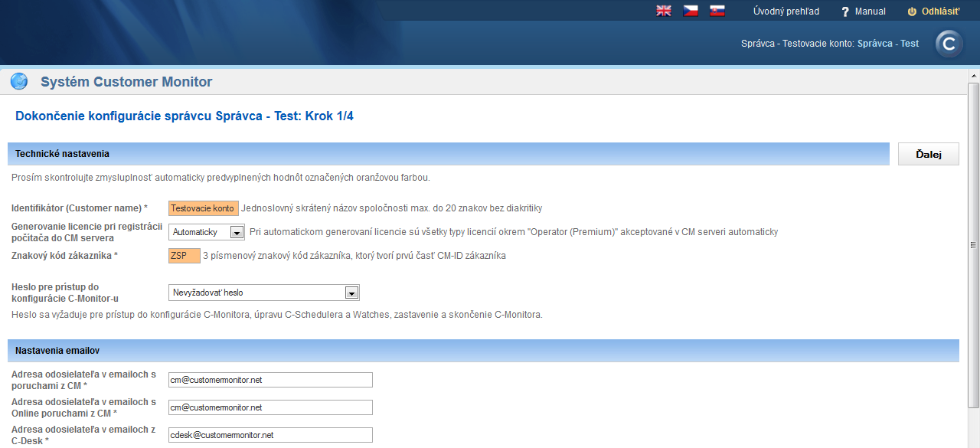The width and height of the screenshot is (980, 448).
Task: Click label Identifikátor (Customer name)
Action: (80, 208)
